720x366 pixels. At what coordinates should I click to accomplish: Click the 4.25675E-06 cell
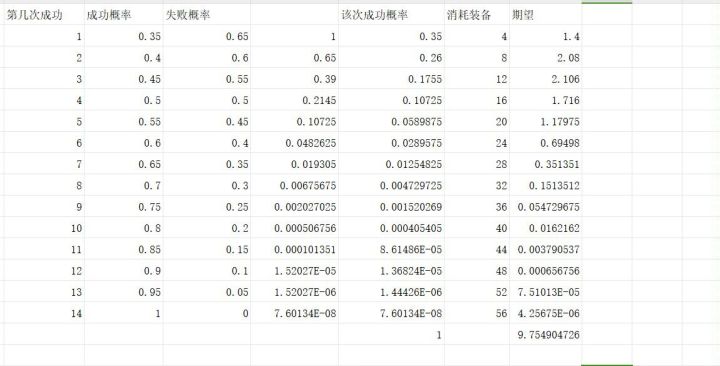[546, 313]
